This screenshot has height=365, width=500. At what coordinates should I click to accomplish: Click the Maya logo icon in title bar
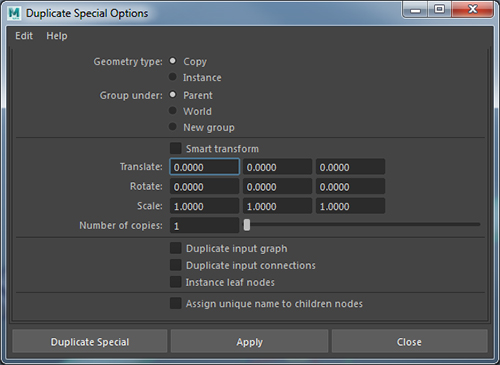[x=14, y=13]
